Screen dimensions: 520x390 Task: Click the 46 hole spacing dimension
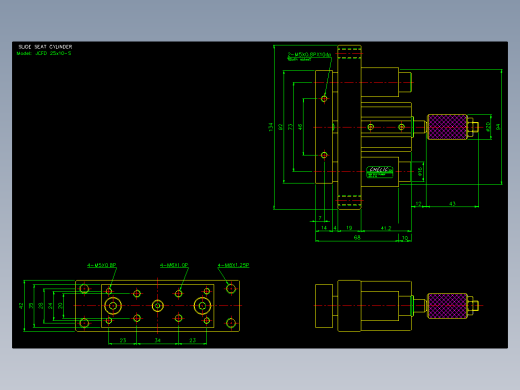tap(300, 127)
